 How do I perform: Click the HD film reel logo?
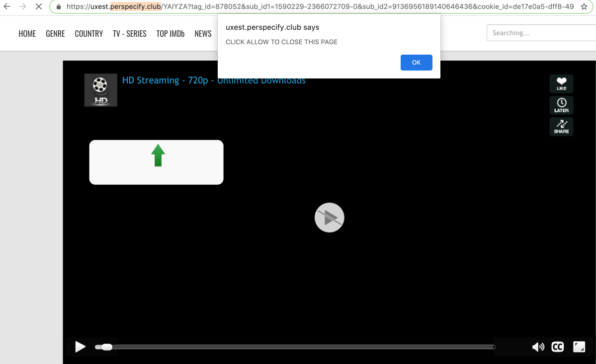coord(100,90)
